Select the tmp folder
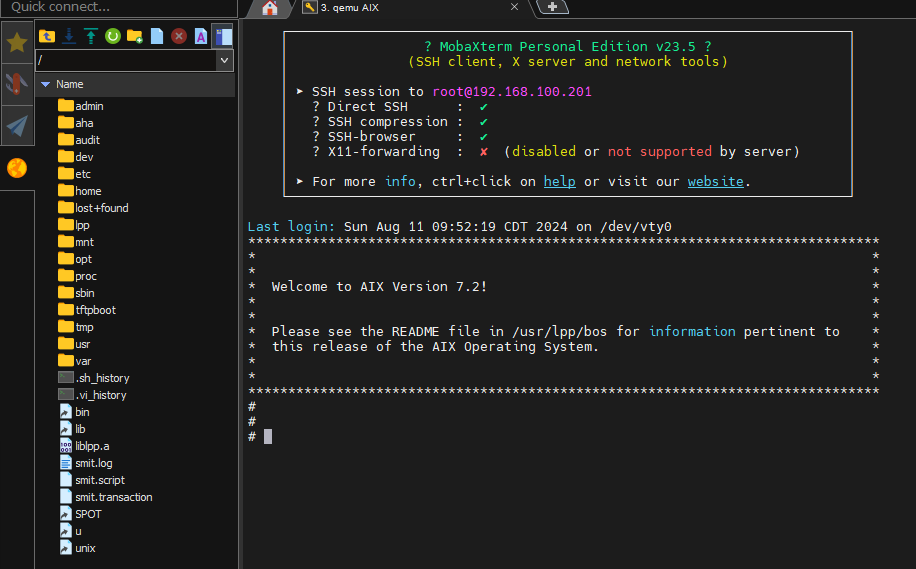Screen dimensions: 916x569 [76, 327]
